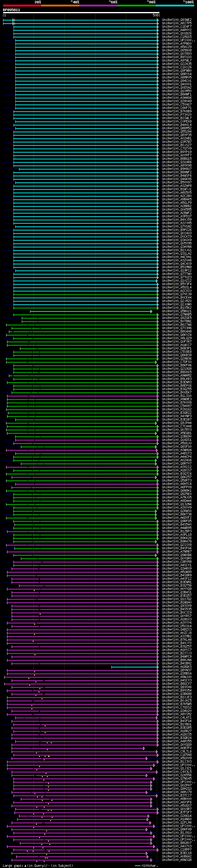Select hit label UniRef100_B4AYL4

(x=177, y=125)
